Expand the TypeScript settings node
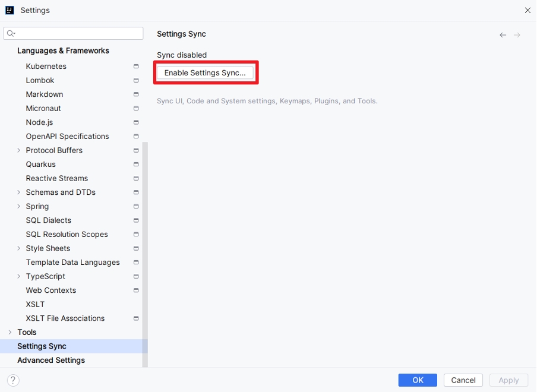 click(19, 276)
